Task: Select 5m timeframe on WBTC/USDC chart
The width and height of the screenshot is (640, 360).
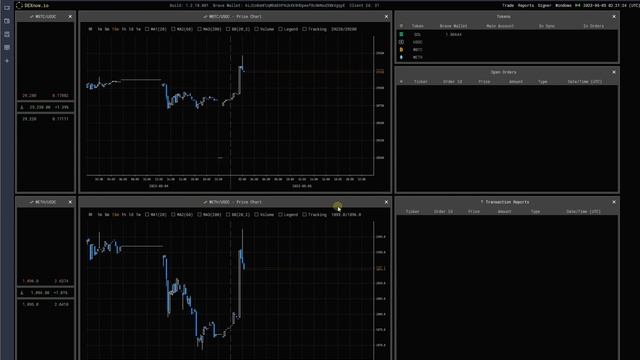Action: pos(107,29)
